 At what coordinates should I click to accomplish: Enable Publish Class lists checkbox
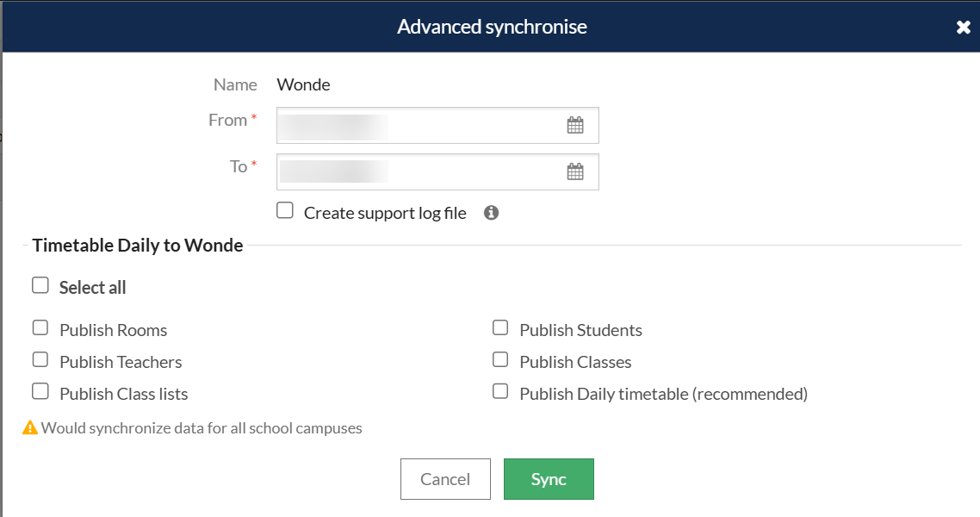pos(40,392)
